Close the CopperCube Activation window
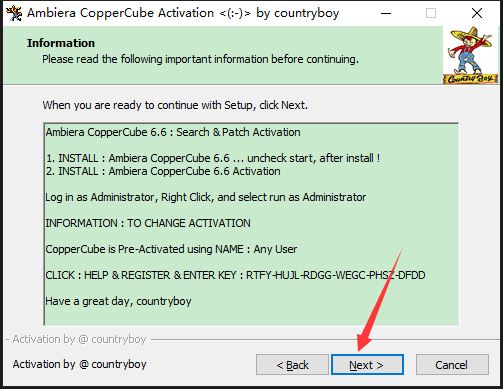Screen dimensions: 503x389 coord(477,13)
